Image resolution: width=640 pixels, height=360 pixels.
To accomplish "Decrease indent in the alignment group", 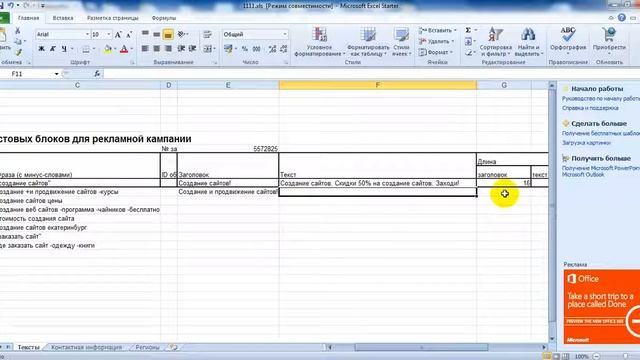I will click(181, 49).
